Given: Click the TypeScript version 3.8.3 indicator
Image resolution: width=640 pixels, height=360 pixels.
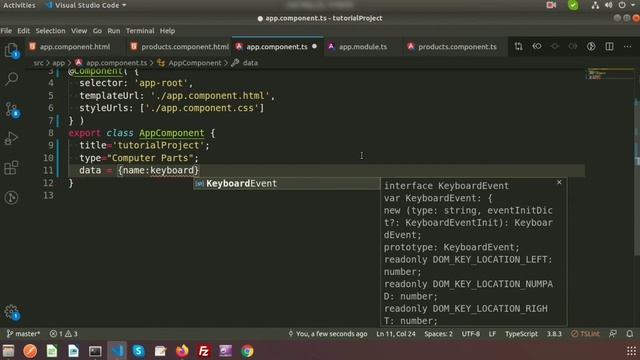Looking at the screenshot, I should pyautogui.click(x=554, y=334).
